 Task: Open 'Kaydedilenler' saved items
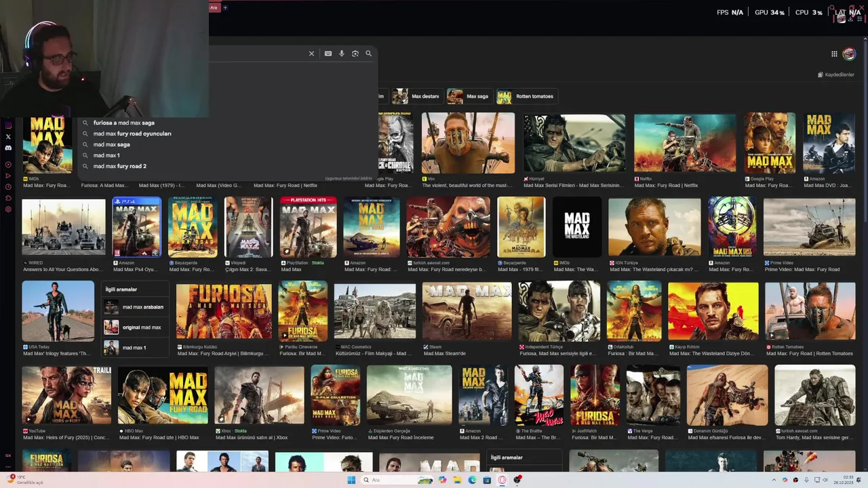[x=835, y=75]
